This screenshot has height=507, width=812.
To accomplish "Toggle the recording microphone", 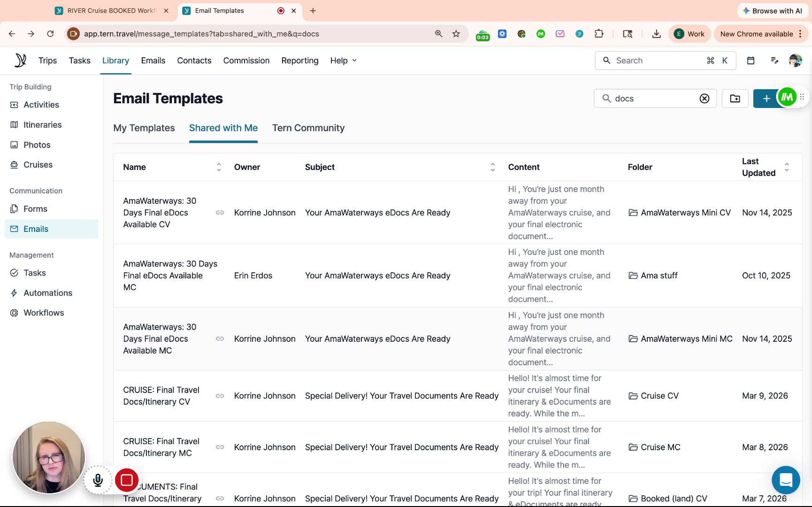I will pyautogui.click(x=98, y=480).
